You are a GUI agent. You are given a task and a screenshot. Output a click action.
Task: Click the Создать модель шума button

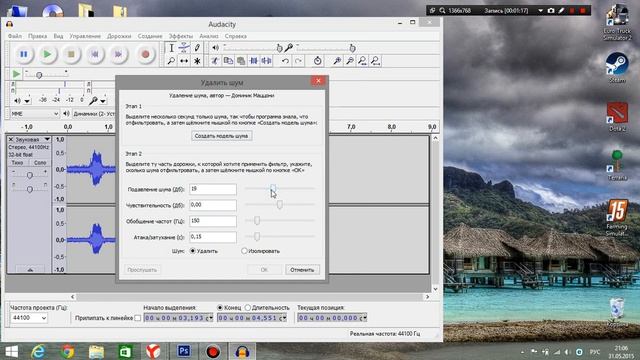tap(222, 136)
